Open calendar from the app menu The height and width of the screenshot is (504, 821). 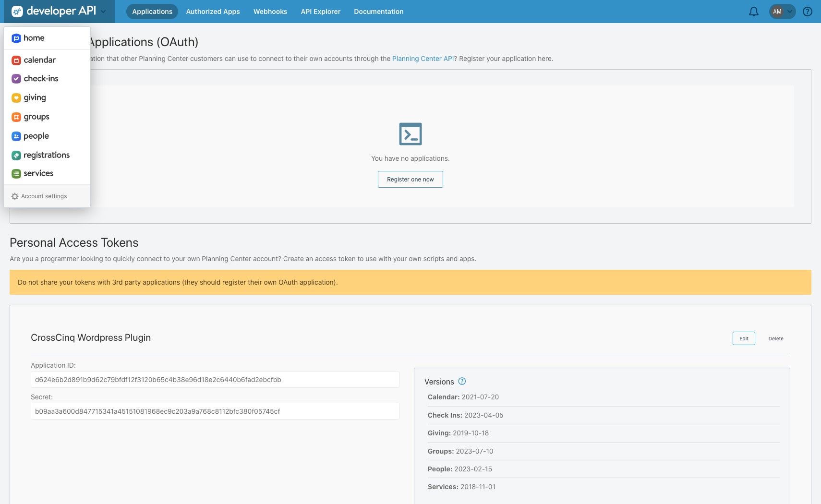[47, 60]
